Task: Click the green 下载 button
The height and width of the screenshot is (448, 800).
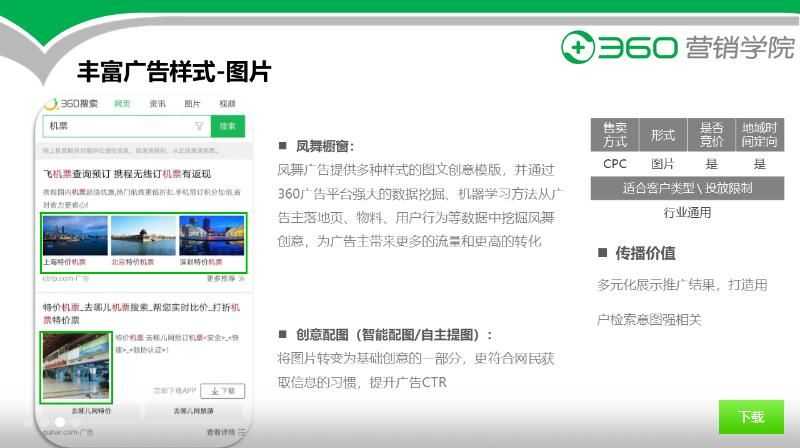Action: tap(751, 417)
